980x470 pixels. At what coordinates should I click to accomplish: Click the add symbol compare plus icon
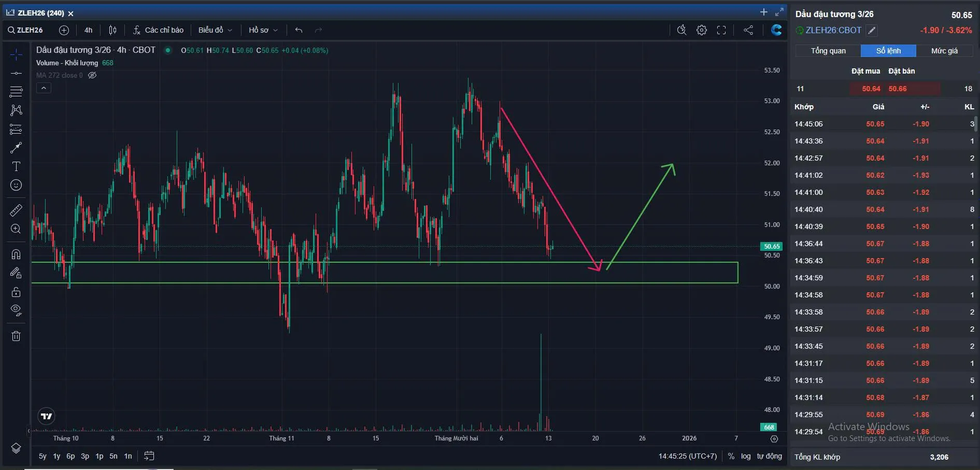64,30
